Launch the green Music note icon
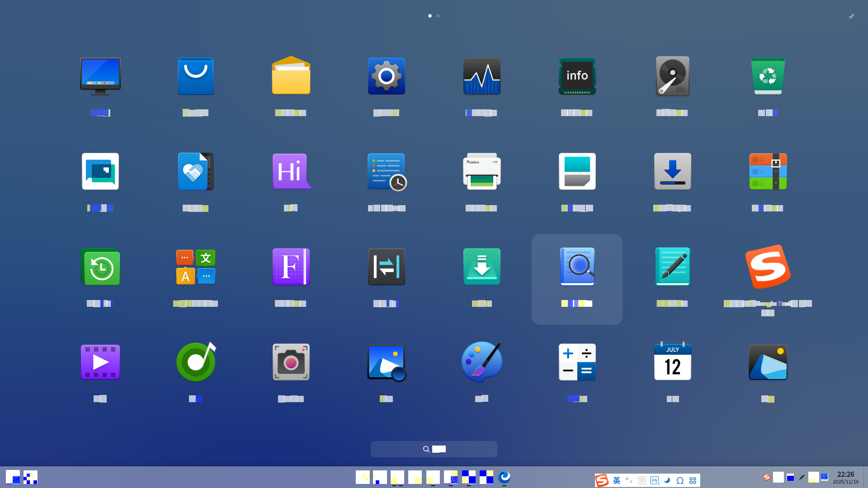The image size is (868, 488). [x=196, y=361]
